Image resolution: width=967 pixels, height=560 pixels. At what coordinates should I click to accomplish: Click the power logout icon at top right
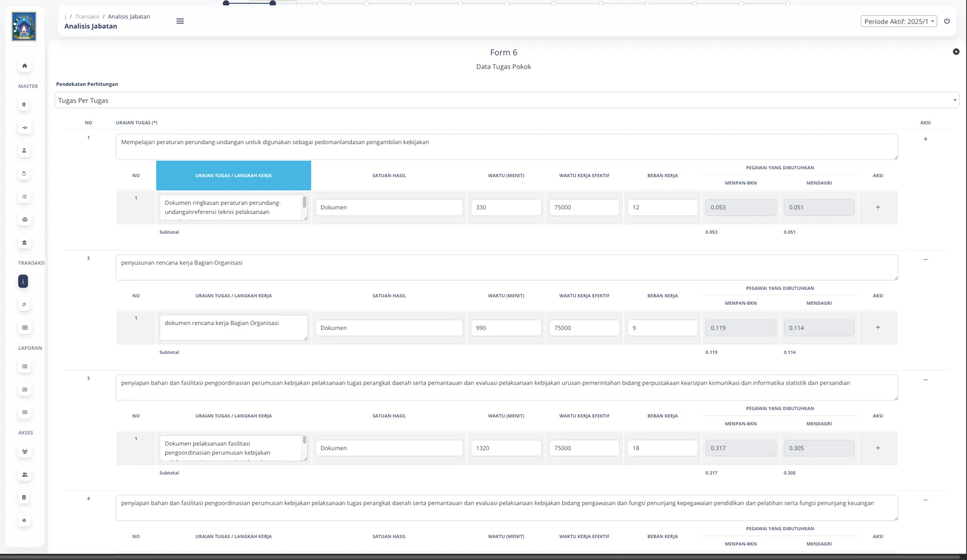coord(947,21)
